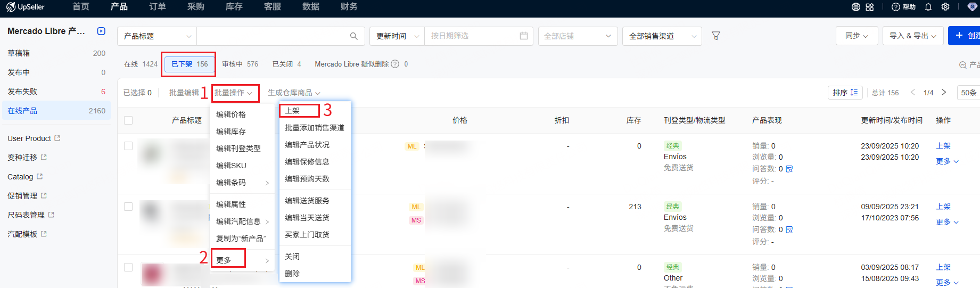Image resolution: width=980 pixels, height=288 pixels.
Task: Open the apps grid icon
Action: (x=870, y=7)
